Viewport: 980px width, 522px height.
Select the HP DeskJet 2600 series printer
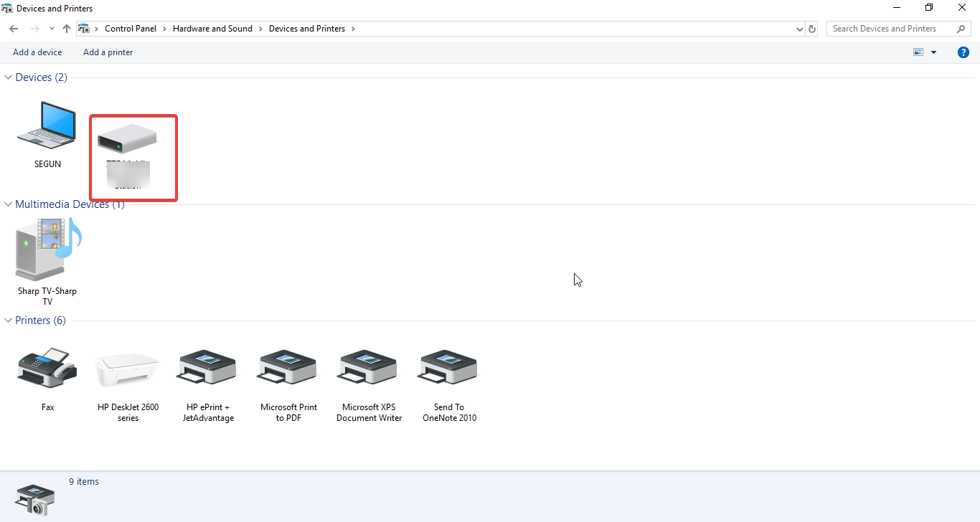click(128, 370)
